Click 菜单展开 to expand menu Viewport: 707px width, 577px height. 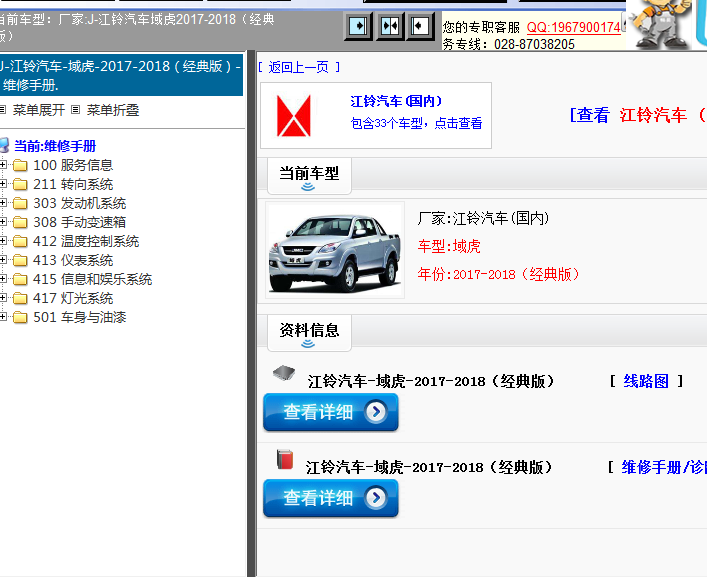point(39,110)
